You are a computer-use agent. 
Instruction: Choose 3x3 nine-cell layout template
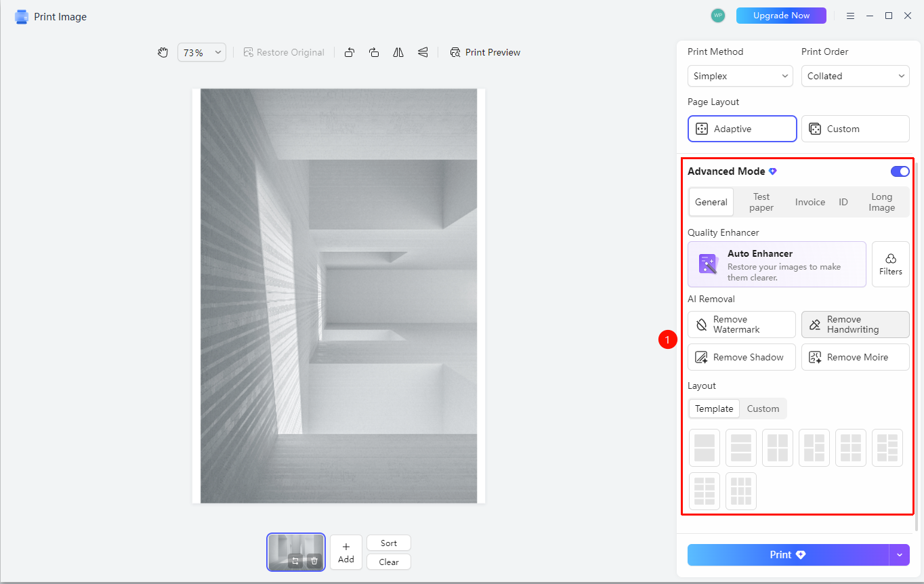pos(741,491)
